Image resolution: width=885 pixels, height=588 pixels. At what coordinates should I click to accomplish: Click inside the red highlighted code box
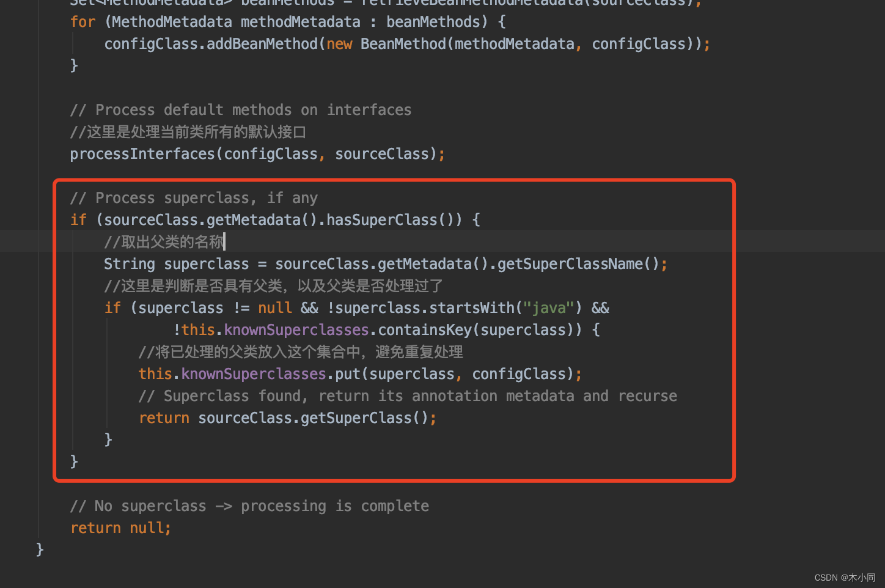tap(394, 330)
